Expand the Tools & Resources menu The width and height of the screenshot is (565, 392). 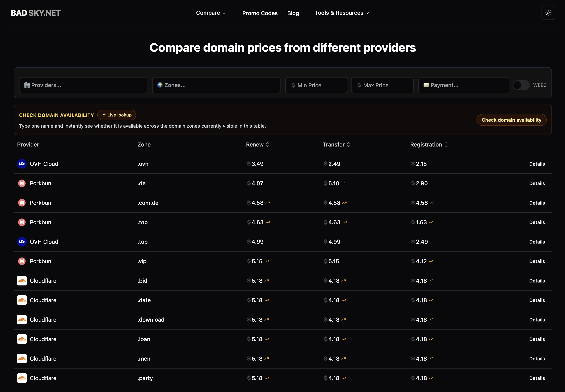click(342, 13)
